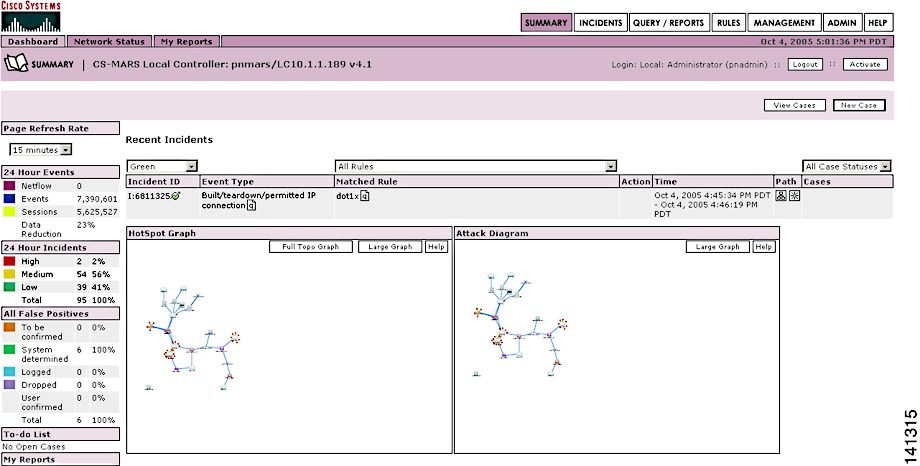The image size is (920, 466).
Task: Click the status icon beside incident I:6811325
Action: pos(176,196)
